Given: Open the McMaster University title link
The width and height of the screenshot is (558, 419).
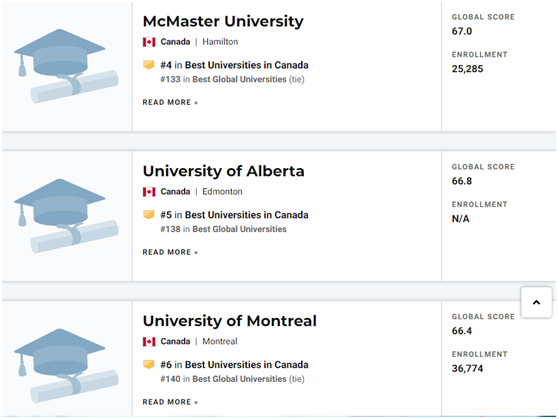Looking at the screenshot, I should click(223, 21).
